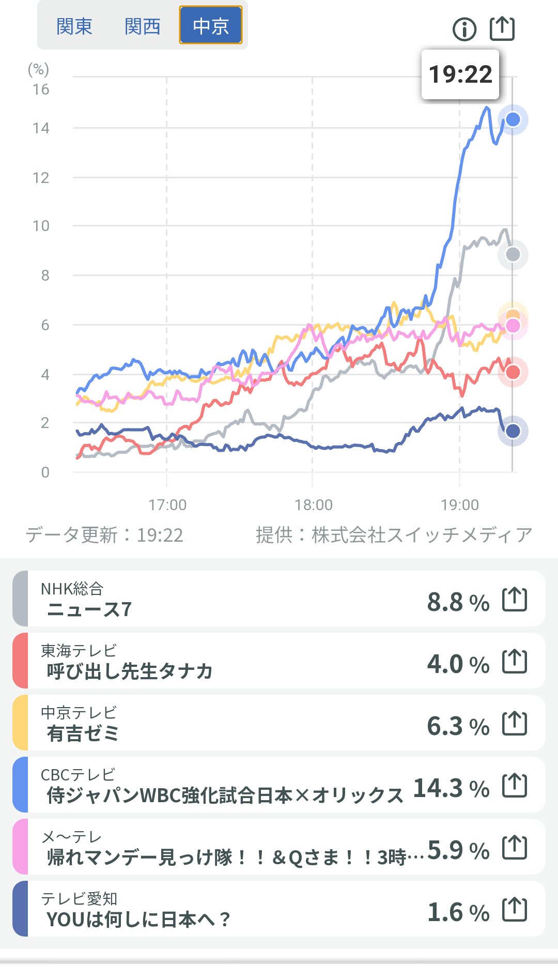This screenshot has height=980, width=558.
Task: Click the gray NHK data point on chart
Action: [x=513, y=254]
